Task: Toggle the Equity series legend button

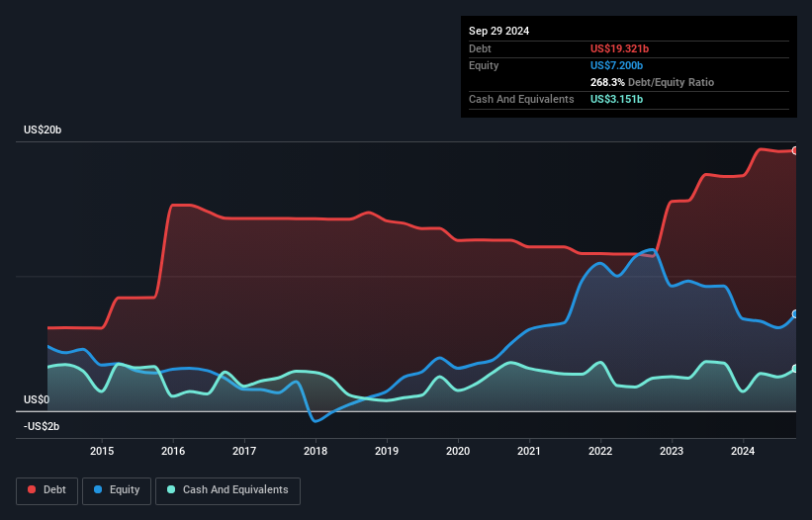Action: [x=117, y=490]
